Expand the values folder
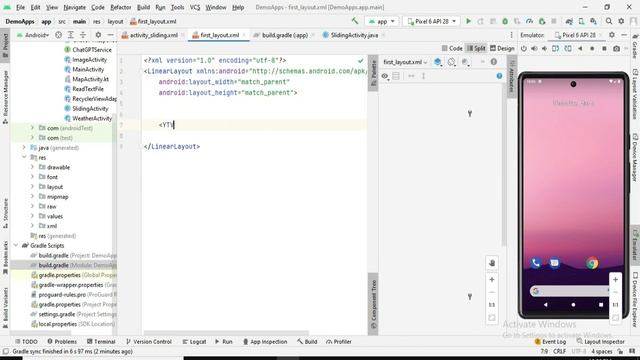Image resolution: width=640 pixels, height=360 pixels. tap(32, 216)
